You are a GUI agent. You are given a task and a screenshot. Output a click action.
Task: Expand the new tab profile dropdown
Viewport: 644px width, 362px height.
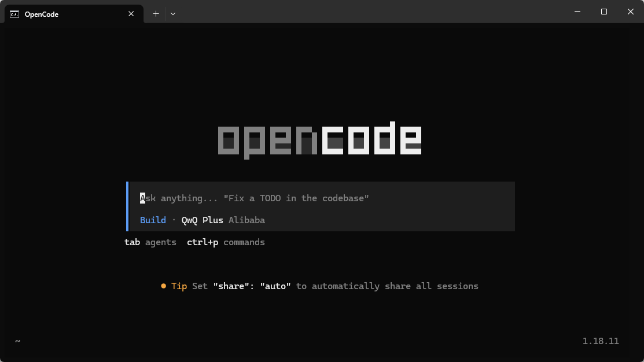173,14
